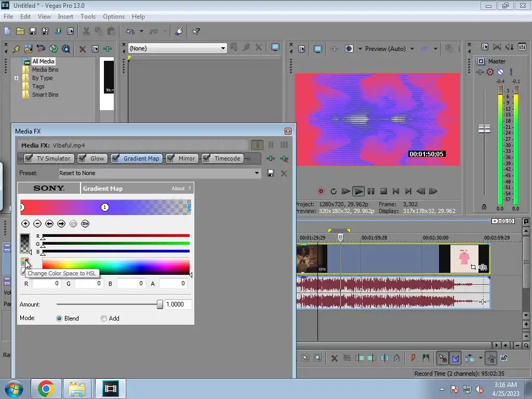Image resolution: width=532 pixels, height=399 pixels.
Task: Click the Change Color Space to HSL icon
Action: [24, 262]
